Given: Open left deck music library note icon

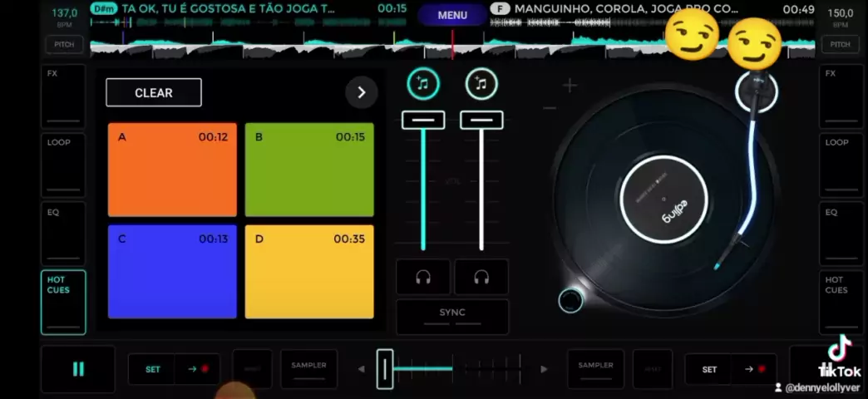Looking at the screenshot, I should click(x=423, y=83).
